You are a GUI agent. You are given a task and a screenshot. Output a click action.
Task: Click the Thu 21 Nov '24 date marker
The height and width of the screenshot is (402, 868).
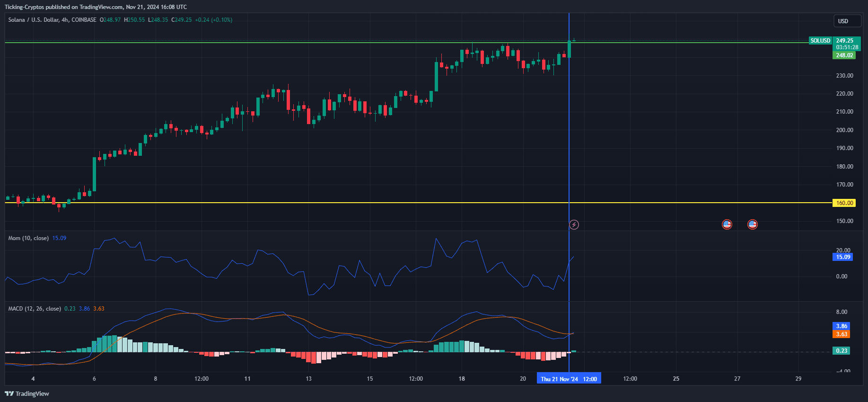tap(569, 379)
